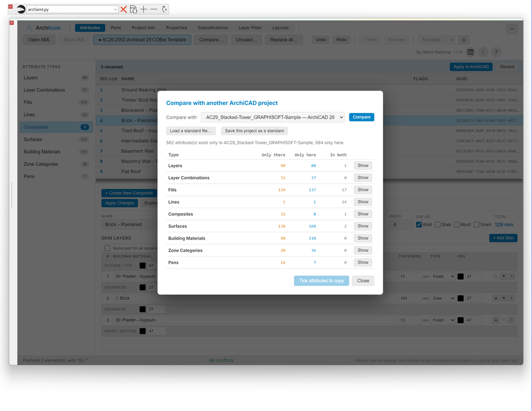Click INSIDE / BOTTOM separator pen swatch

(143, 331)
